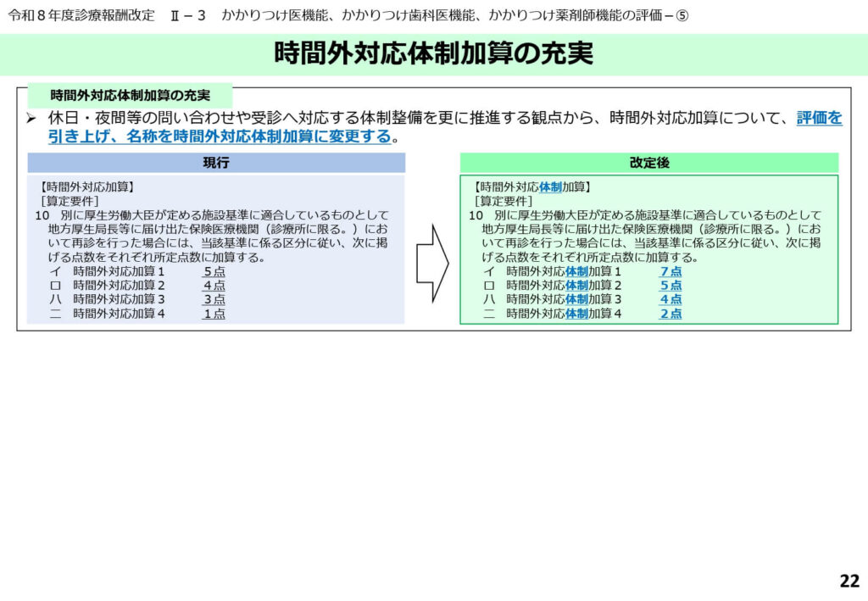The width and height of the screenshot is (868, 601).
Task: Click the large right arrow between the boxes
Action: tap(431, 263)
